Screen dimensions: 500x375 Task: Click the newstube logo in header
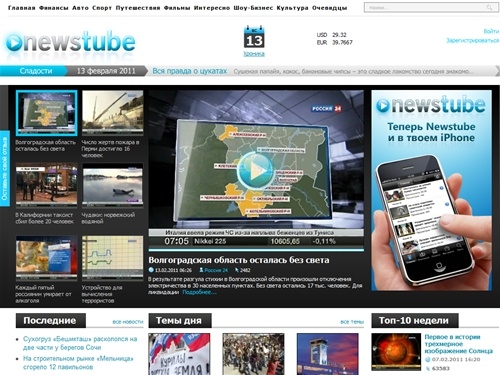tap(70, 43)
